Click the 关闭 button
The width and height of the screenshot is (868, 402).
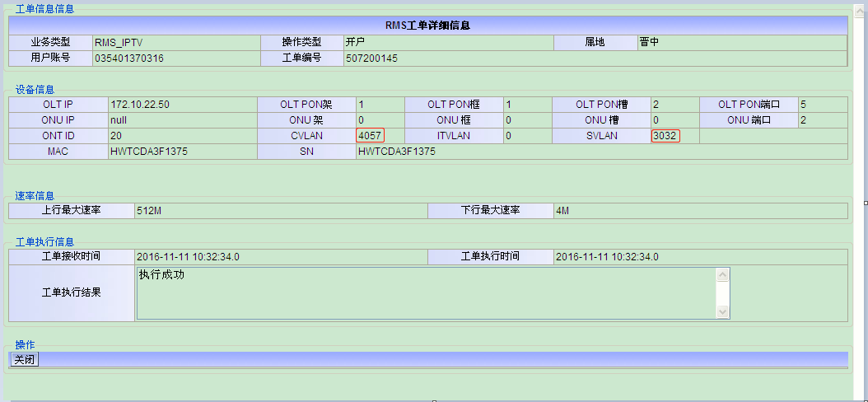click(25, 359)
